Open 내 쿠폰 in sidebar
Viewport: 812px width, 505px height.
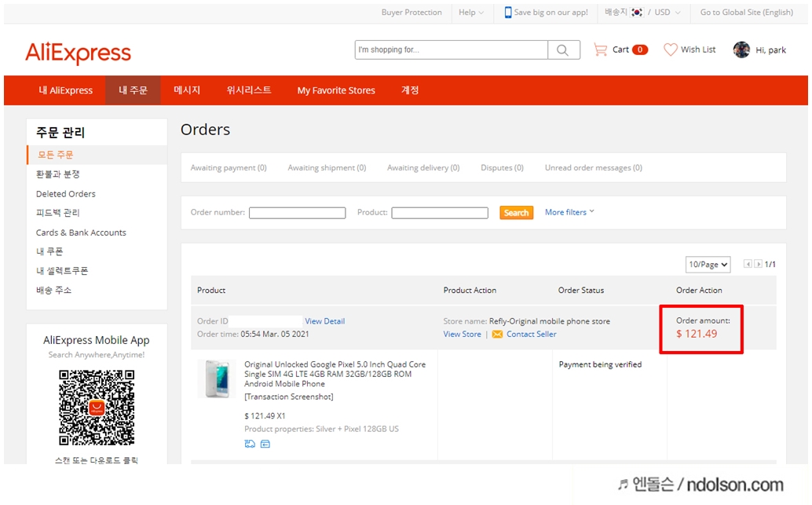[49, 252]
